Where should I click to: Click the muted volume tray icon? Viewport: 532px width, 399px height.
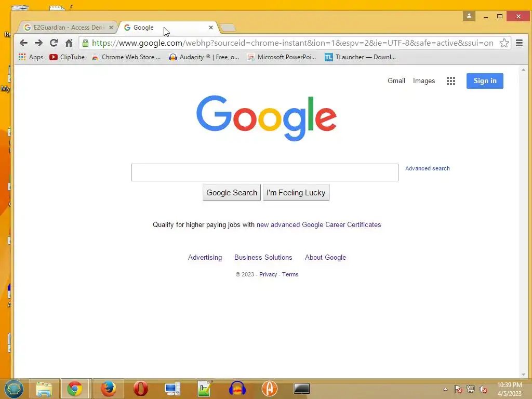483,389
